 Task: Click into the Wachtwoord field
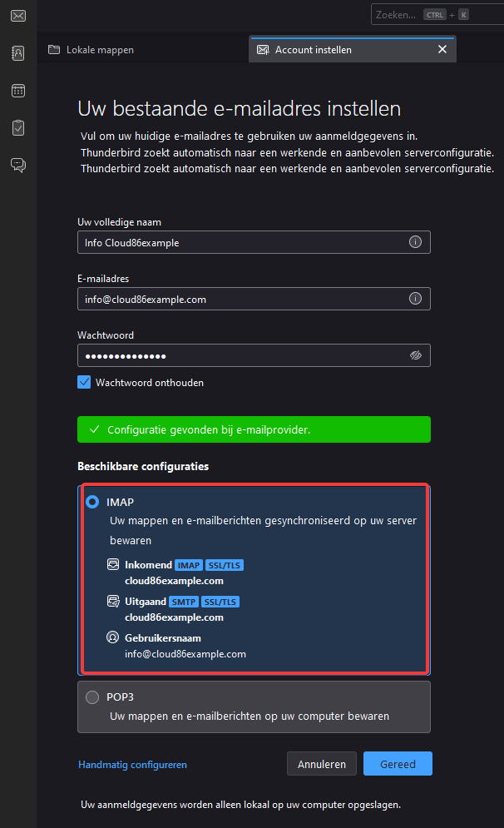254,355
